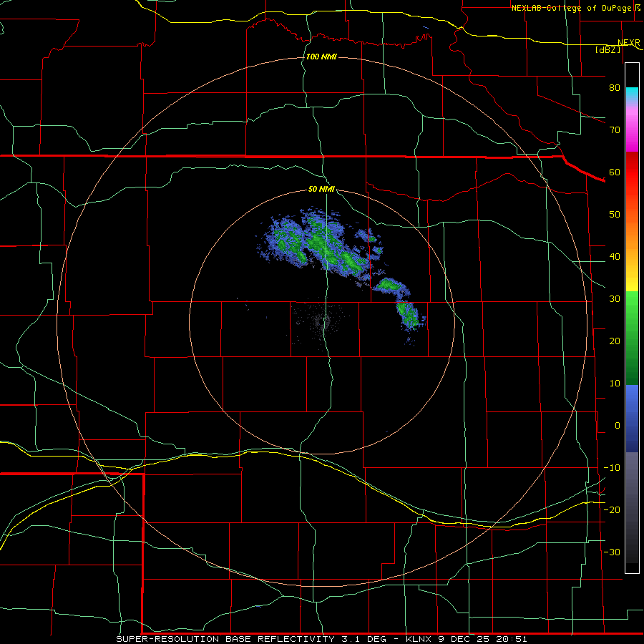
Task: Click the 10 dBZ value on the scale
Action: pos(615,384)
